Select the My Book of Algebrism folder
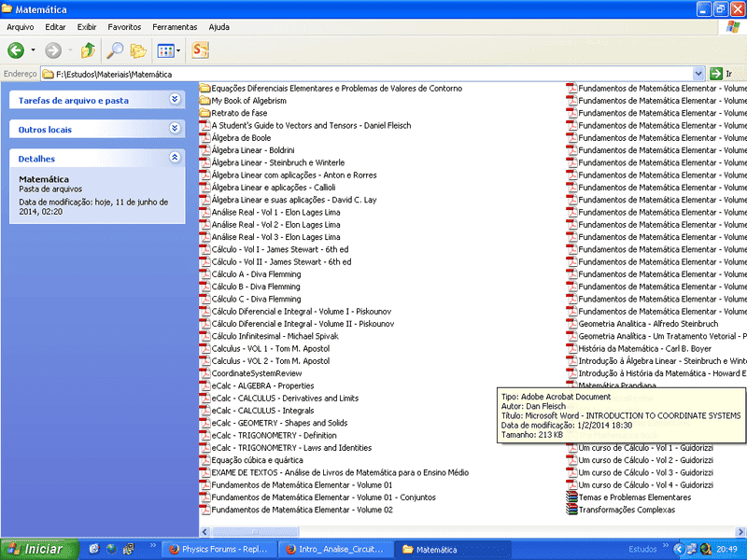The image size is (747, 560). (248, 101)
